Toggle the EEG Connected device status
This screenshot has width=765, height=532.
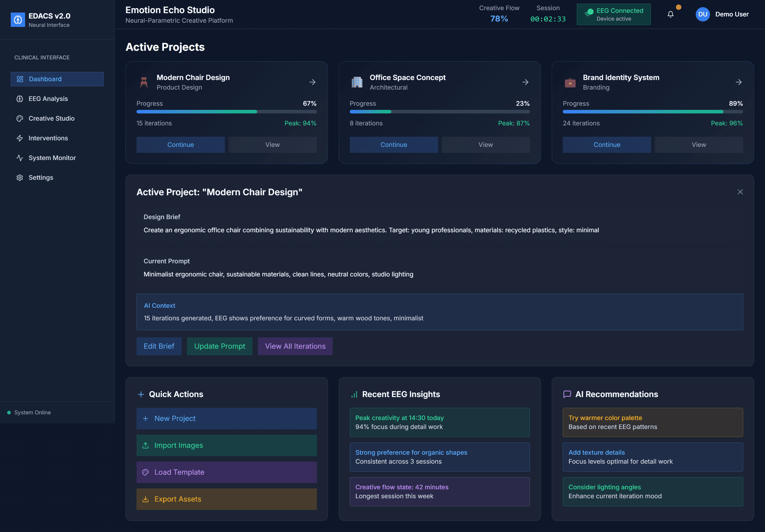[613, 14]
